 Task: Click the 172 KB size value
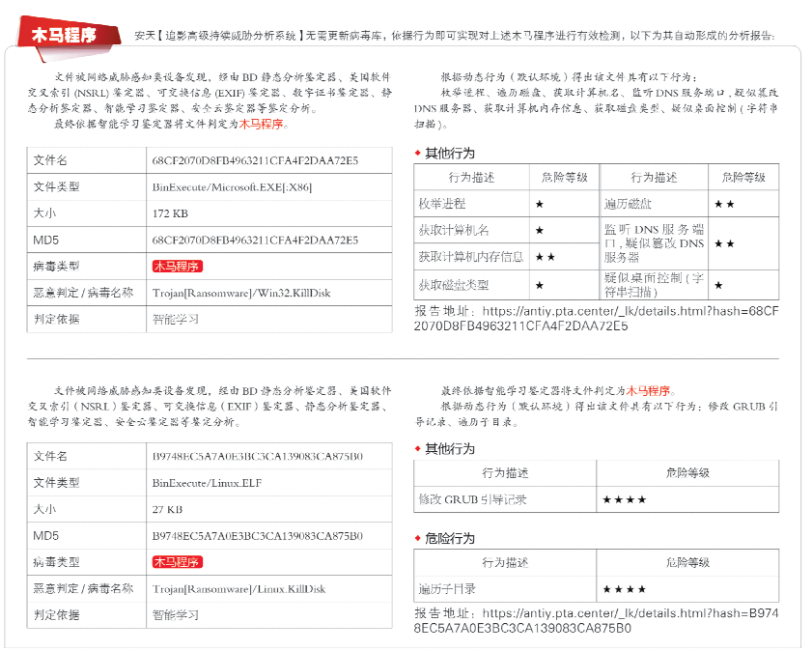click(x=170, y=213)
